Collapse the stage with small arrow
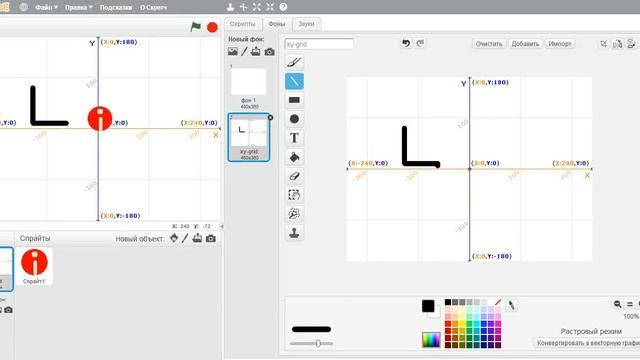The image size is (640, 360). tap(222, 226)
